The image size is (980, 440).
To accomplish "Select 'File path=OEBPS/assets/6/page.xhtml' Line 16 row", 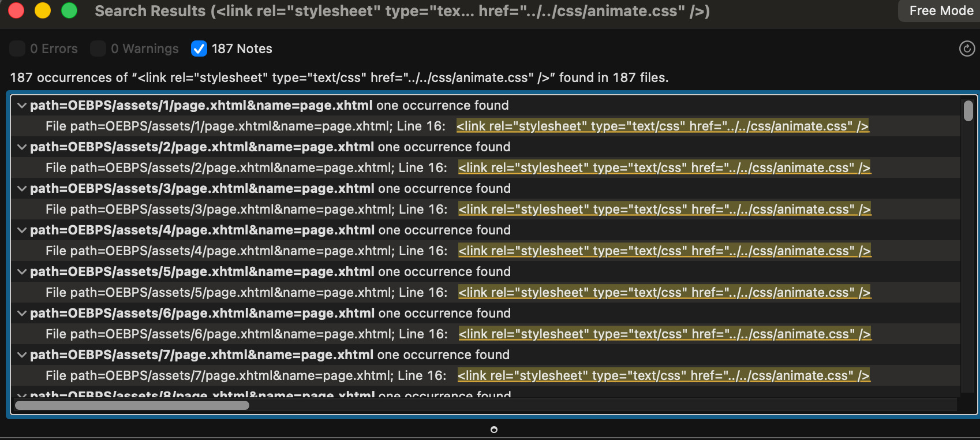I will coord(486,334).
